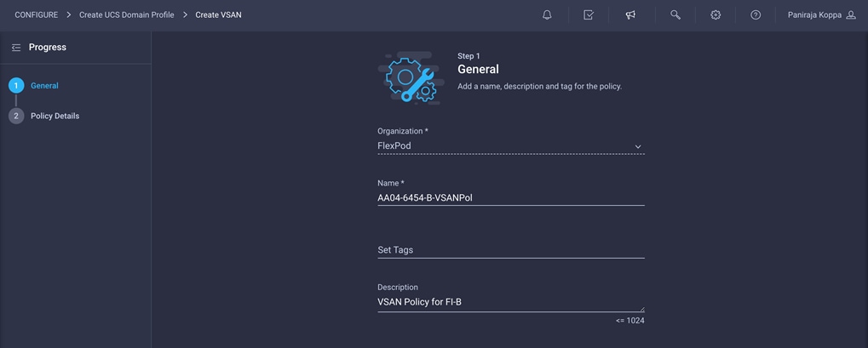
Task: Click the Step 1 label text
Action: [x=468, y=56]
